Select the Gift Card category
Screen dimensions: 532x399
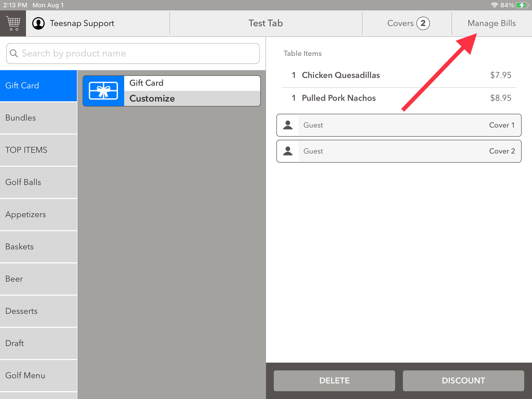pyautogui.click(x=38, y=85)
